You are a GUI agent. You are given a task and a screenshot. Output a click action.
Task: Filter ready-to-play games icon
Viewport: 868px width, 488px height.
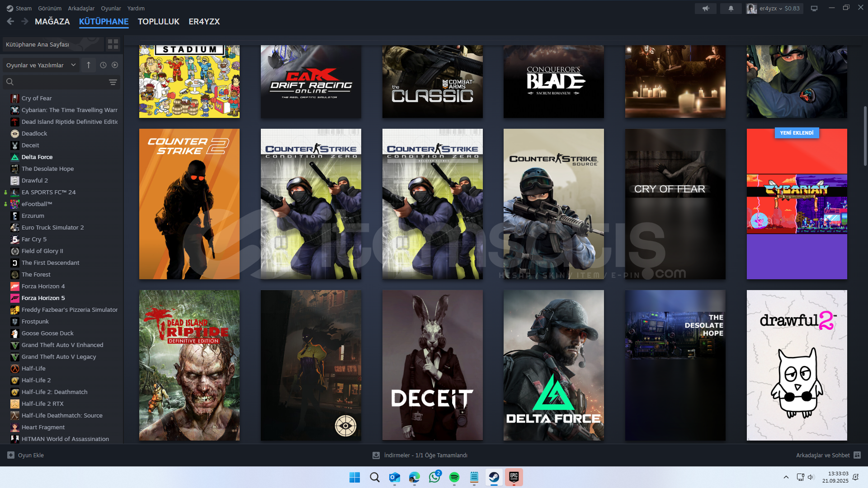(115, 65)
